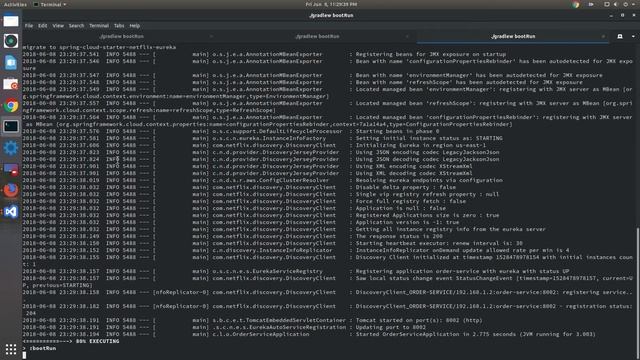Click new terminal tab icon
This screenshot has width=640, height=360.
[620, 36]
